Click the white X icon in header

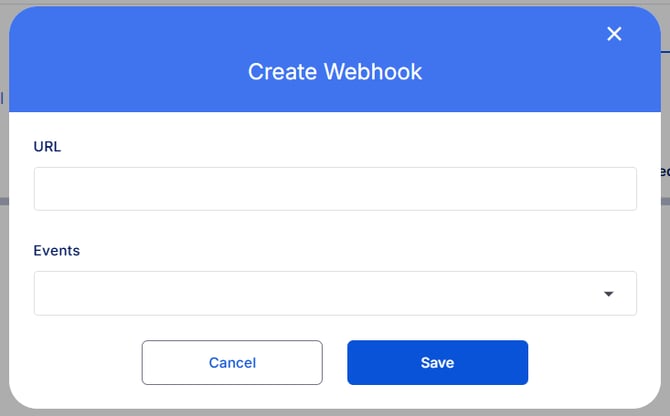[x=614, y=34]
